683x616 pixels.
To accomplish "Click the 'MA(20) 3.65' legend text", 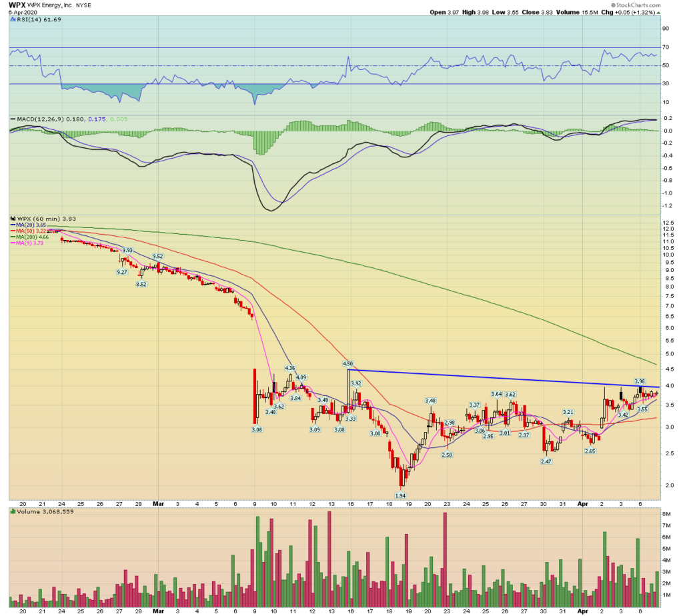I will (x=31, y=225).
